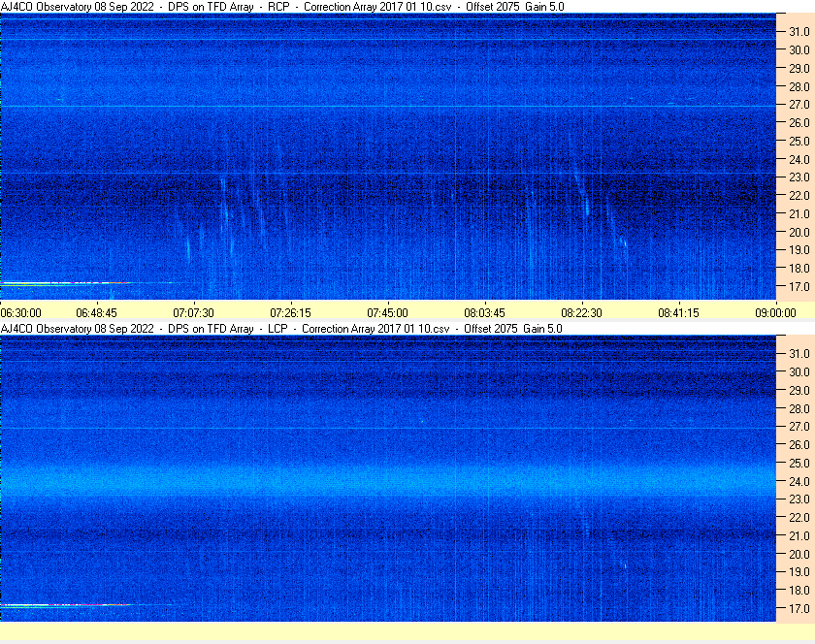Click the 08:03:45 time axis label
Viewport: 815px width, 644px height.
(484, 313)
